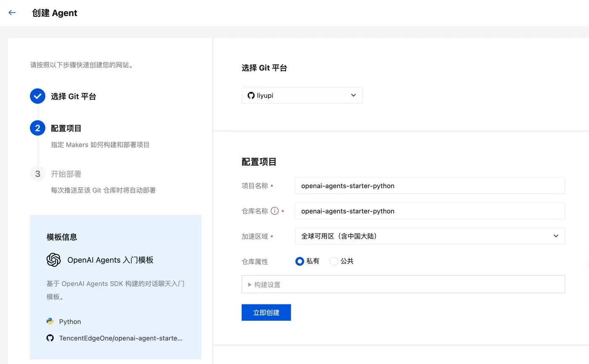Click step 3 circle for 开始部署
The image size is (589, 364).
(x=37, y=174)
